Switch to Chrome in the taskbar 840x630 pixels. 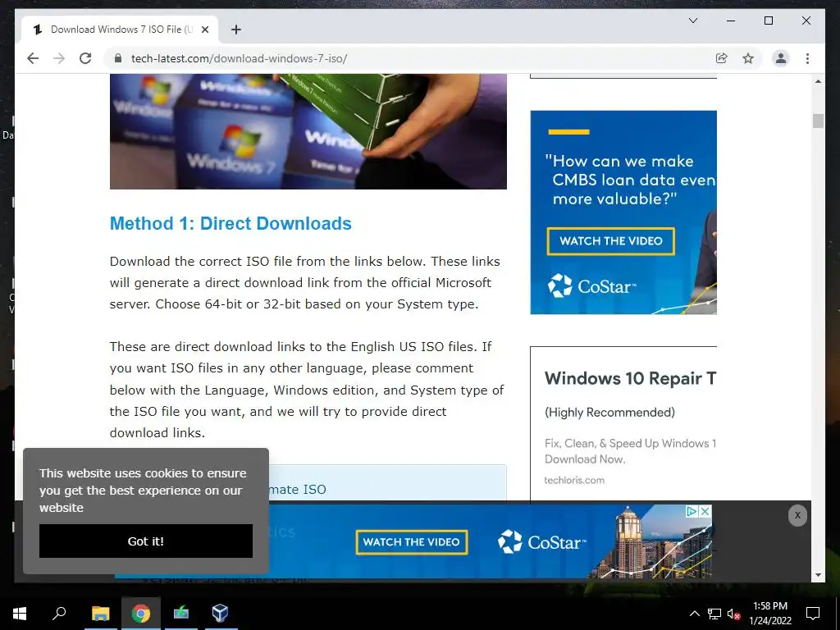(x=141, y=613)
